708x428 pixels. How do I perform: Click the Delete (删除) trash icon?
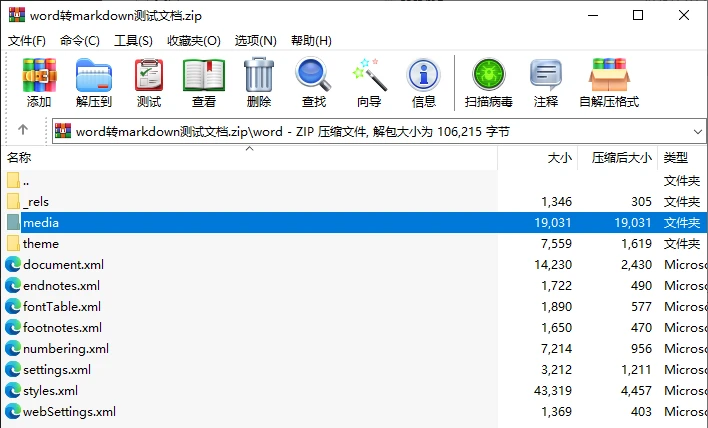point(259,75)
